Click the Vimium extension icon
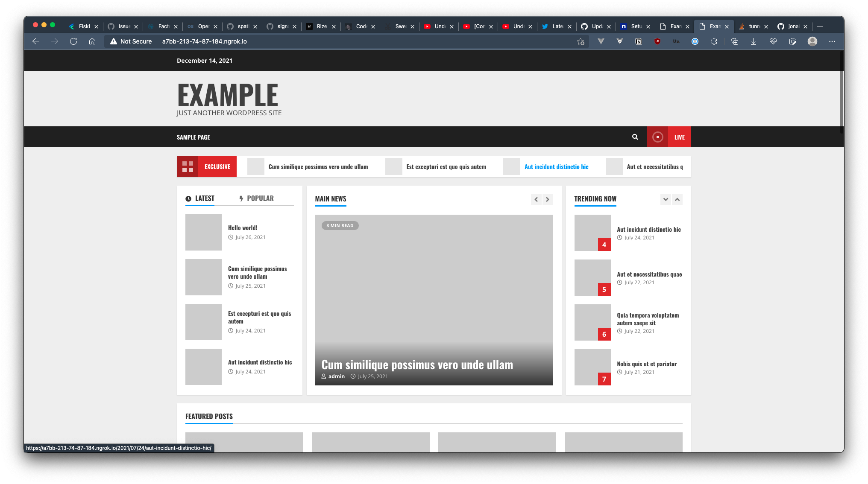This screenshot has width=868, height=484. coord(601,41)
